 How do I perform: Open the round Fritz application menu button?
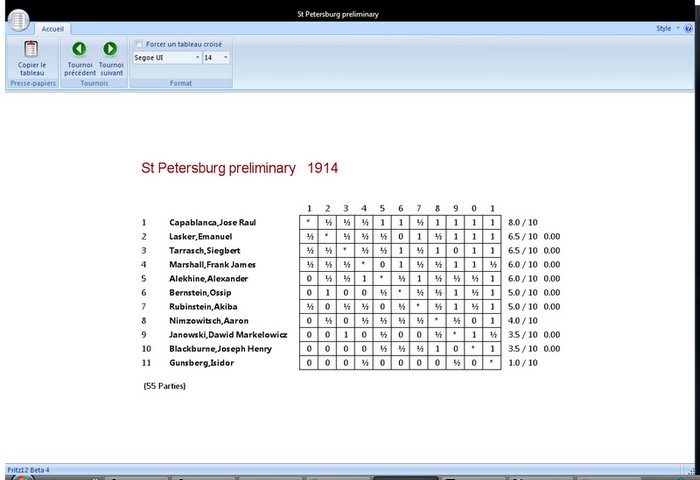click(x=18, y=20)
